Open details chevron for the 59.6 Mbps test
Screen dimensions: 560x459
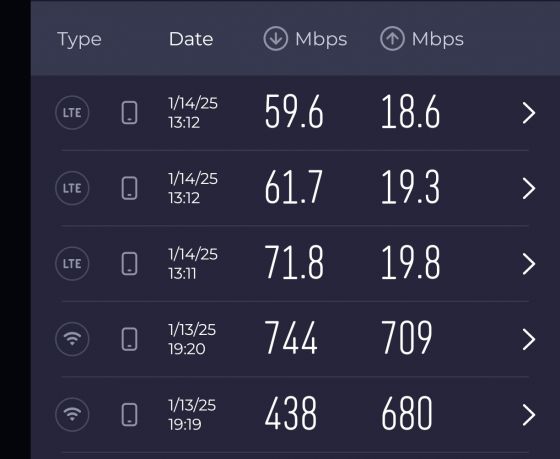pyautogui.click(x=529, y=113)
